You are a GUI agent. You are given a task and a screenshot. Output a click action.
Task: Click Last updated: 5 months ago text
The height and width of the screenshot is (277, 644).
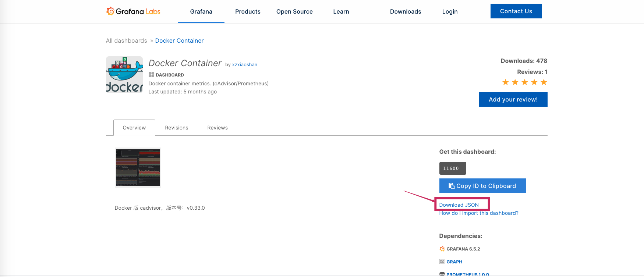point(183,92)
